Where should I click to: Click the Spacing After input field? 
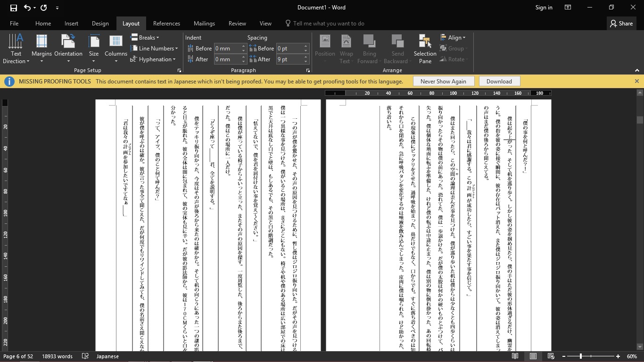pyautogui.click(x=289, y=59)
